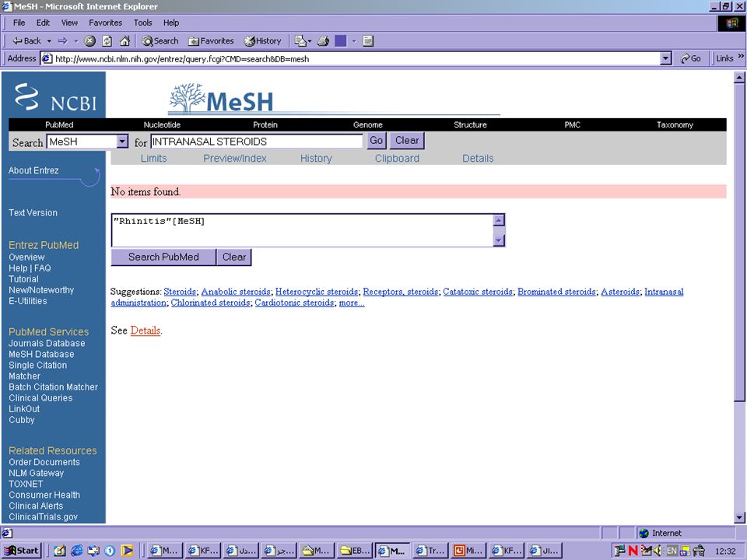
Task: Open the Intranasal administration suggestion link
Action: (x=664, y=292)
